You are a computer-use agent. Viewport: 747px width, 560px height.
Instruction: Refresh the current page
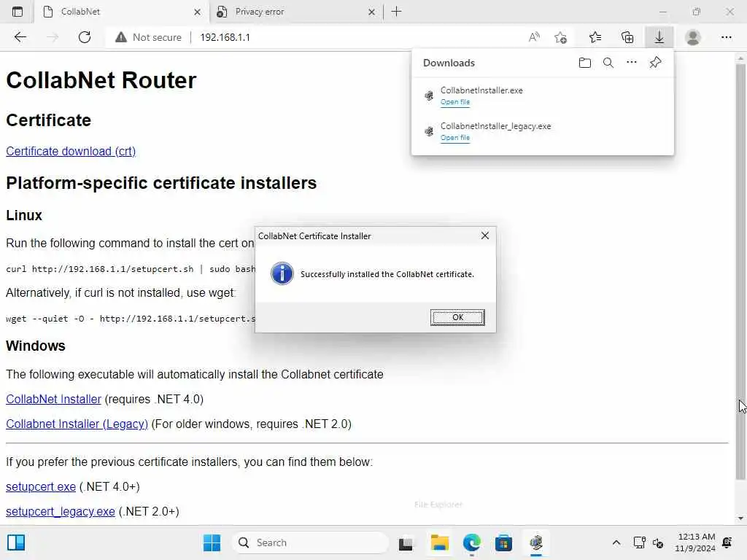click(85, 37)
